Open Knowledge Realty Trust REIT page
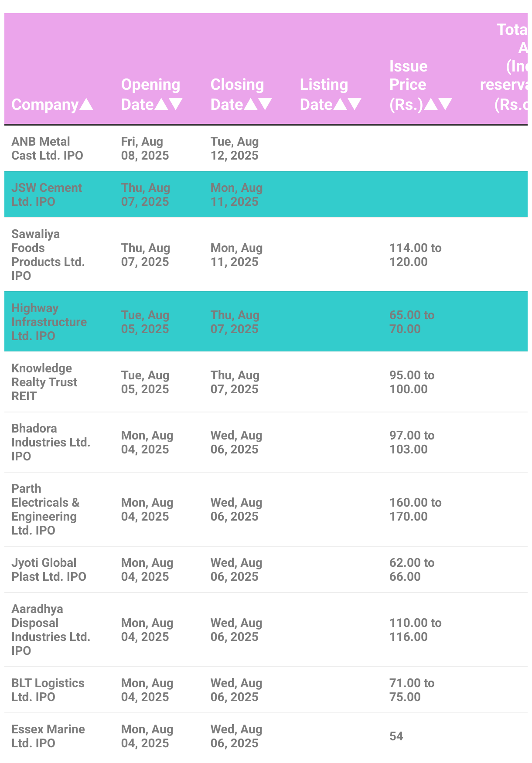532x763 pixels. click(x=44, y=382)
